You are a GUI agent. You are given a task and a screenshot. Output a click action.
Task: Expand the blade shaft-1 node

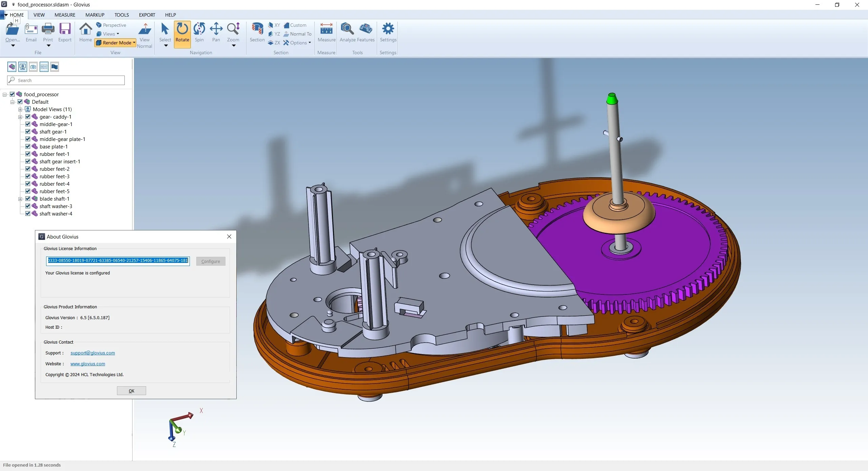tap(20, 199)
